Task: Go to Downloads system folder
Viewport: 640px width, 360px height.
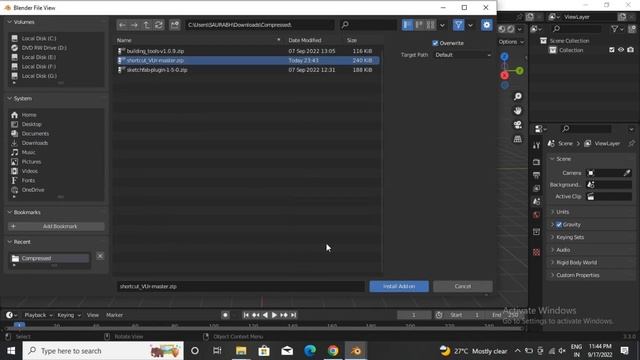Action: click(x=34, y=143)
